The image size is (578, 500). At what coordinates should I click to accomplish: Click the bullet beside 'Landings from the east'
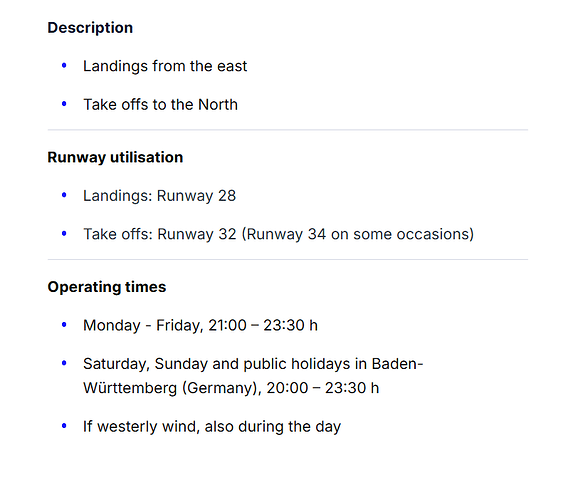point(64,66)
